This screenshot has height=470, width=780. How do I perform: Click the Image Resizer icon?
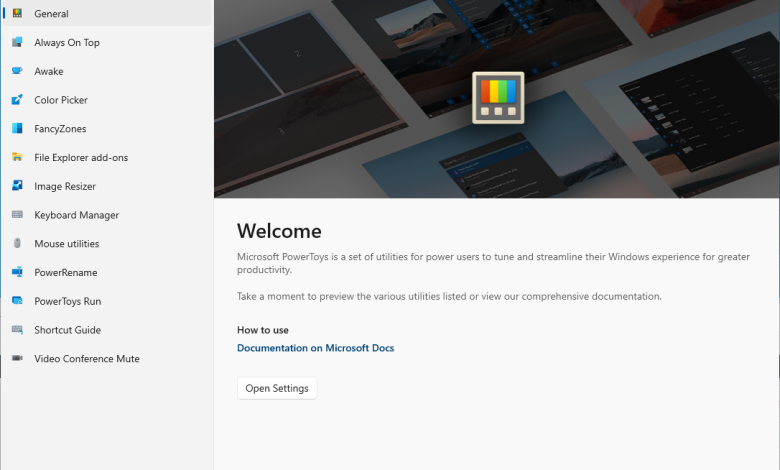(17, 186)
